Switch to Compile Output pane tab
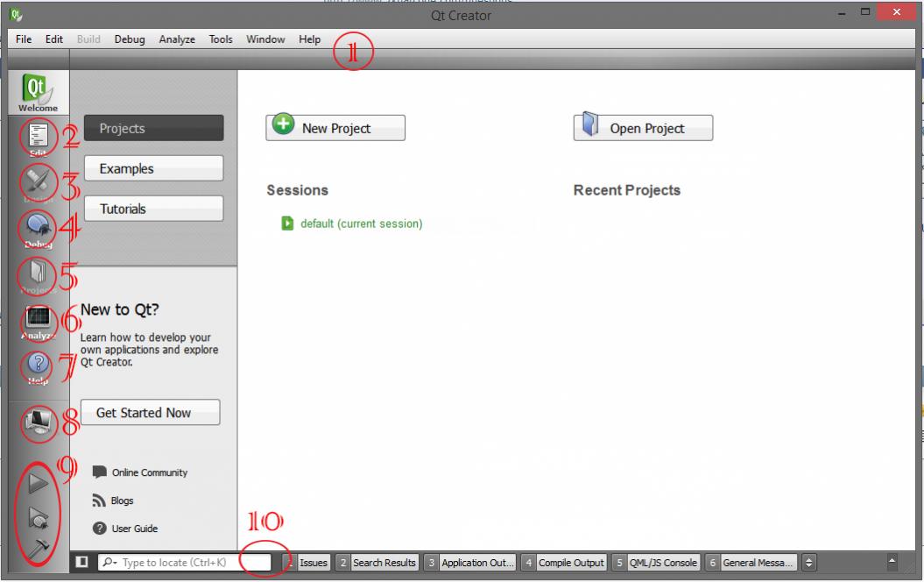 pyautogui.click(x=565, y=563)
